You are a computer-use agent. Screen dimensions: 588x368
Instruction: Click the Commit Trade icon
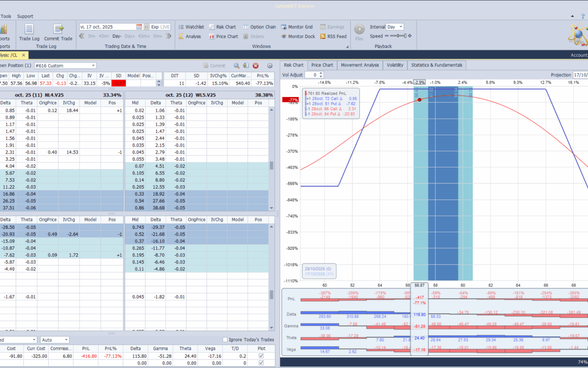58,32
